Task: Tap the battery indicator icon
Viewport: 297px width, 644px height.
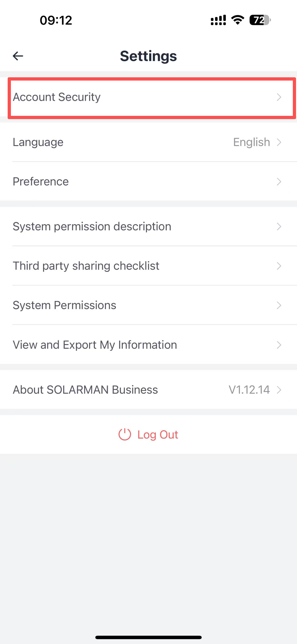Action: coord(260,20)
